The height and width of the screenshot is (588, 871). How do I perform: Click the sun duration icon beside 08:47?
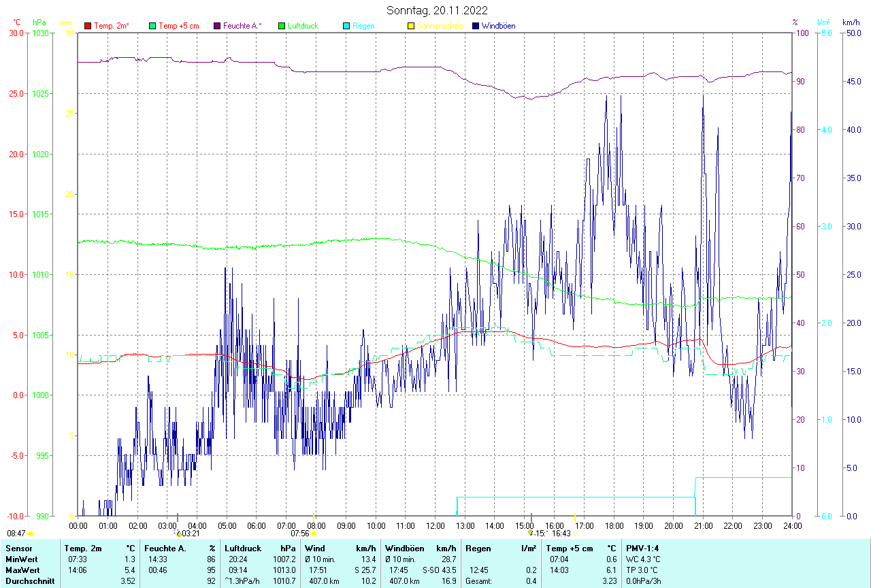(30, 534)
